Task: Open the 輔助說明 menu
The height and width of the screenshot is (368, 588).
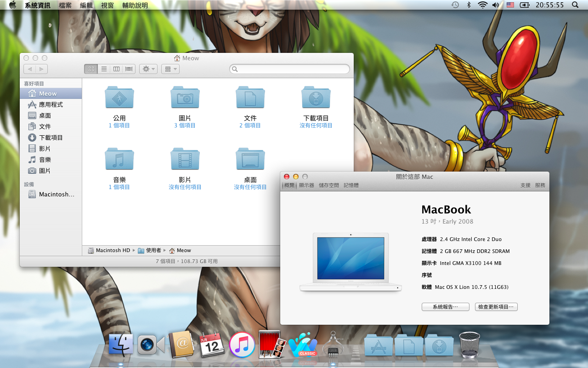Action: point(135,5)
